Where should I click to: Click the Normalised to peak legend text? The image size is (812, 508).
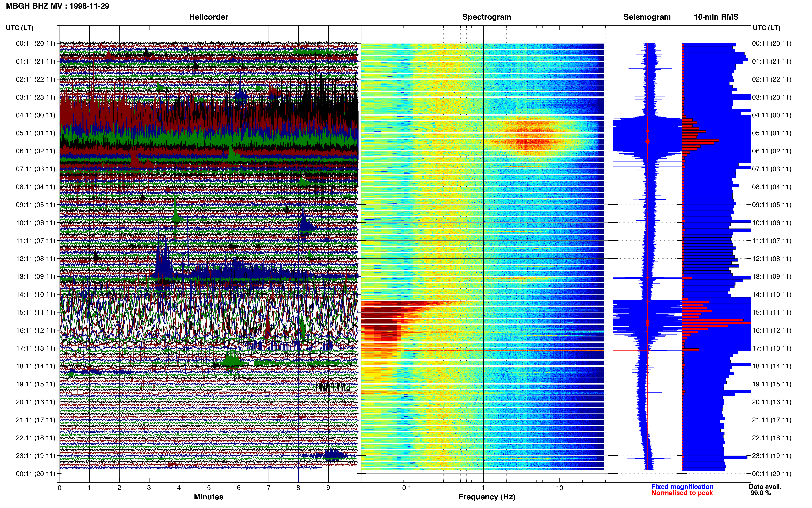tap(682, 493)
